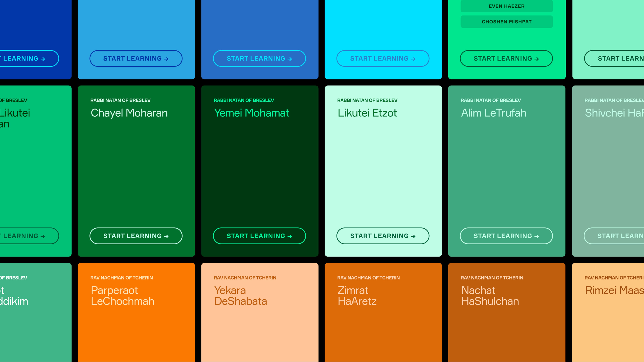Image resolution: width=644 pixels, height=362 pixels.
Task: Open the Parperaot LeChochmah title
Action: (122, 295)
